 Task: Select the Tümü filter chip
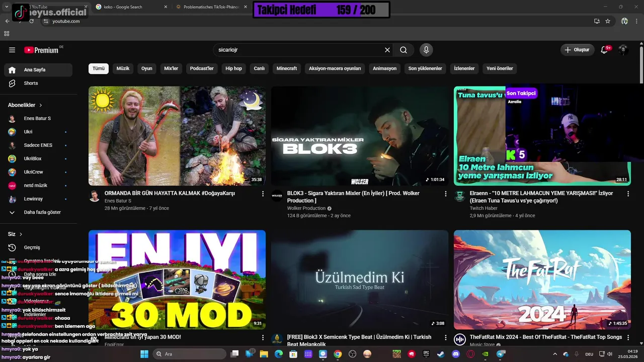pyautogui.click(x=99, y=68)
